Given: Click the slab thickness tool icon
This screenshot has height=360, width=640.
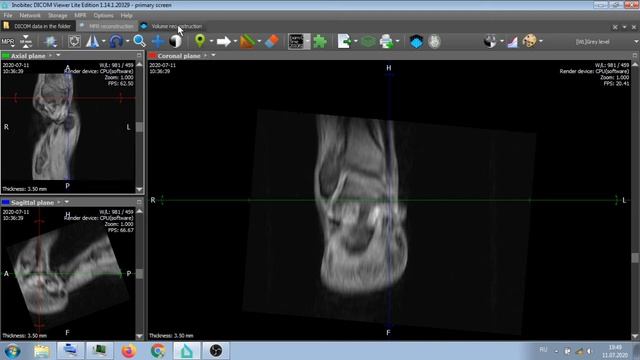Looking at the screenshot, I should (x=26, y=41).
